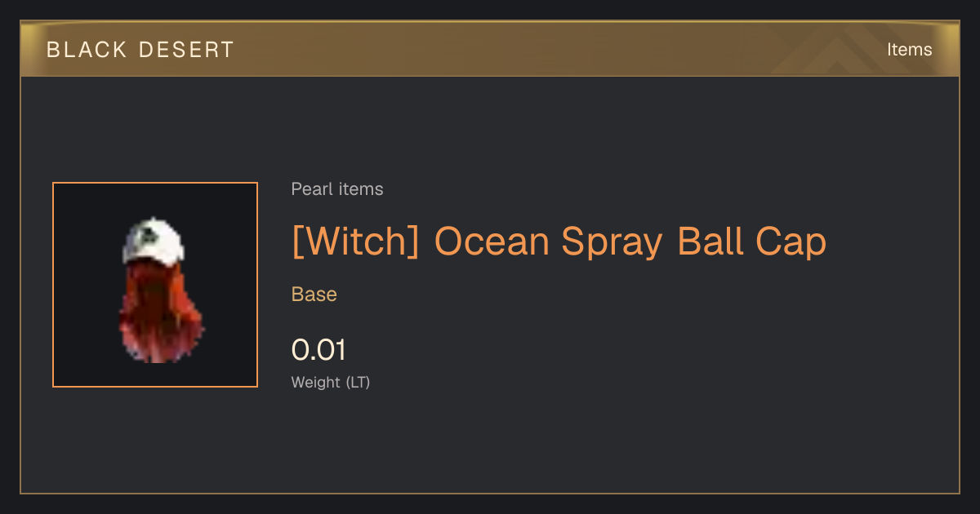Image resolution: width=980 pixels, height=514 pixels.
Task: Click the Weight (LT) label
Action: pos(331,382)
